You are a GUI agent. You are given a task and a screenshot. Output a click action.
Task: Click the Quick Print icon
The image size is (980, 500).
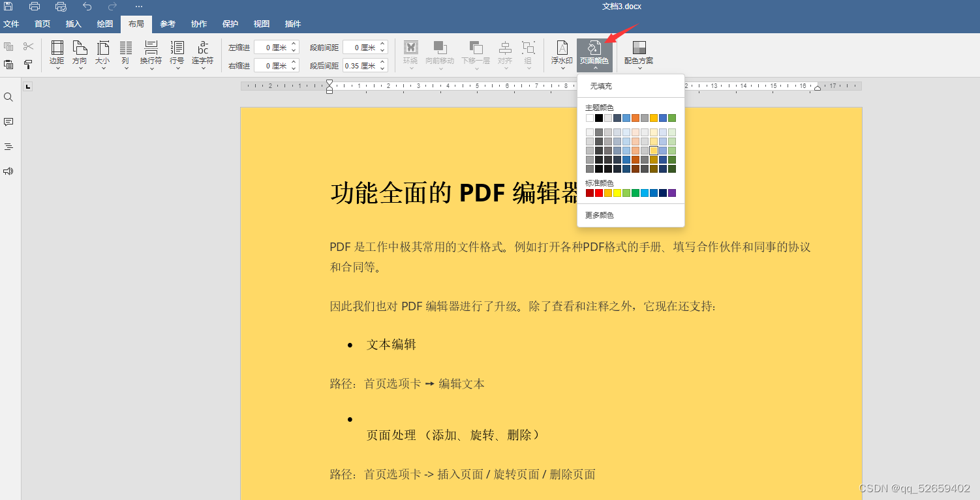click(61, 7)
